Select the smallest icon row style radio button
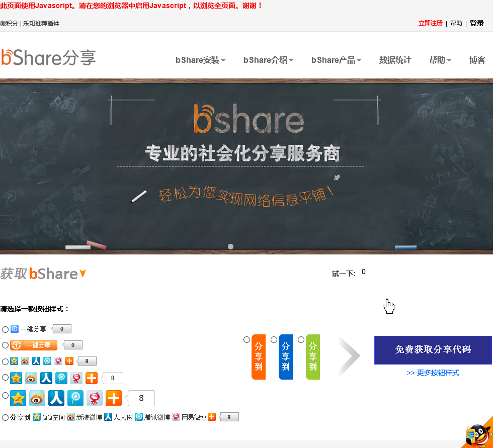 click(5, 362)
